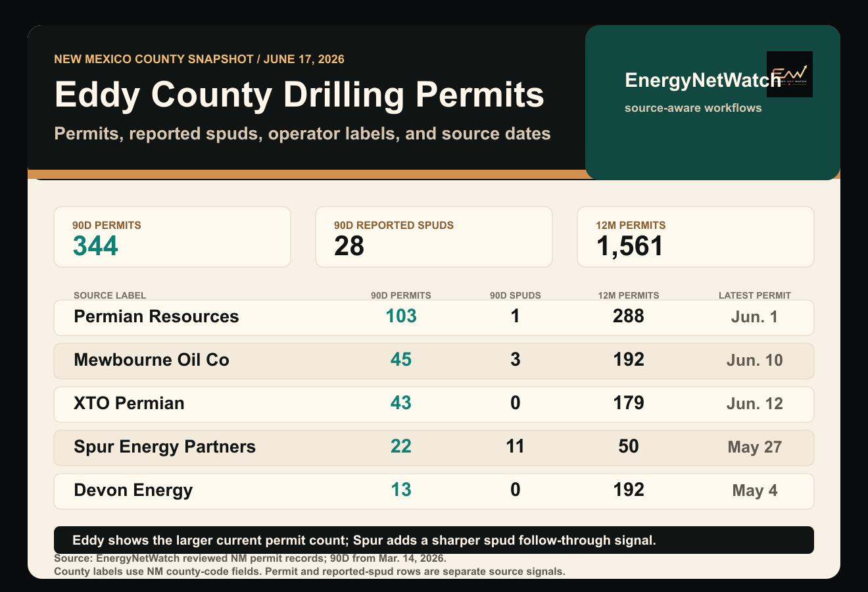Click Mewbourne 90D spuds value 3
Viewport: 868px width, 592px height.
(x=516, y=360)
